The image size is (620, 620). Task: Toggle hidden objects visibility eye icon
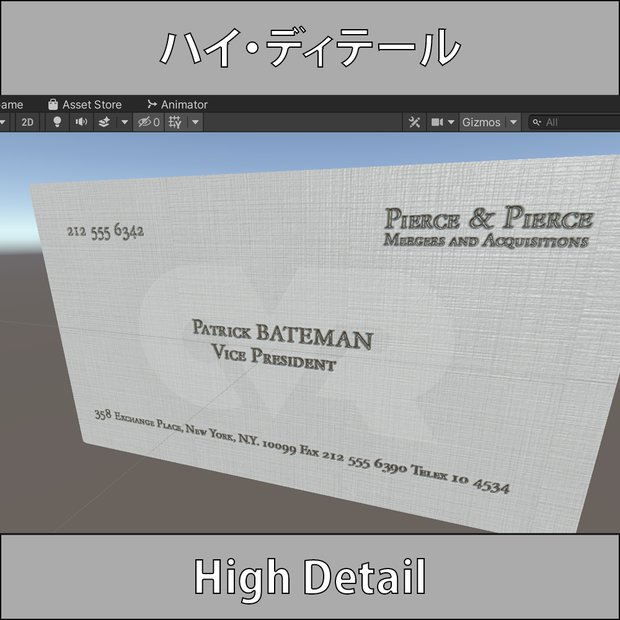(149, 122)
